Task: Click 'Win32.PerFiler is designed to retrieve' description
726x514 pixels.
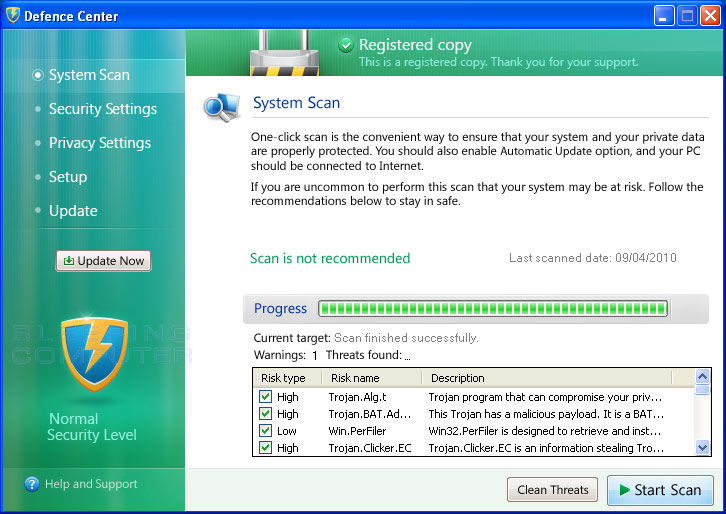Action: (544, 431)
